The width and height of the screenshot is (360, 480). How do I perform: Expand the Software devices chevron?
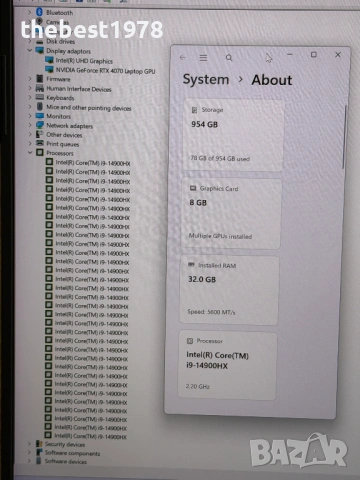[29, 461]
